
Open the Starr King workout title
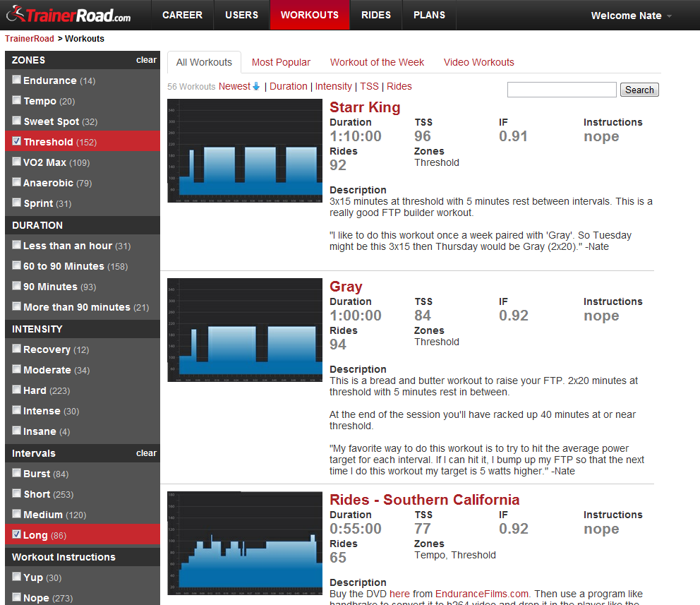365,107
